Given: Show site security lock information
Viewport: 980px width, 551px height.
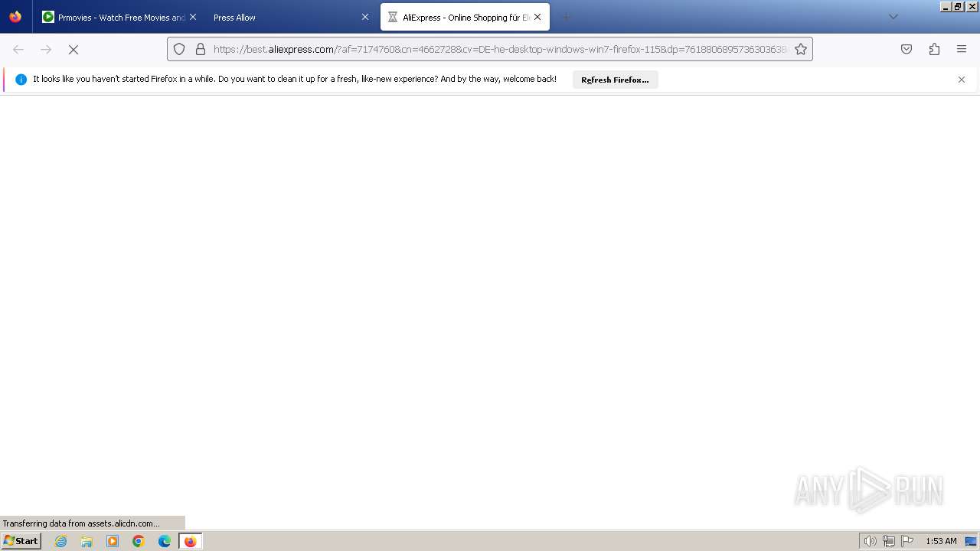Looking at the screenshot, I should (x=201, y=49).
